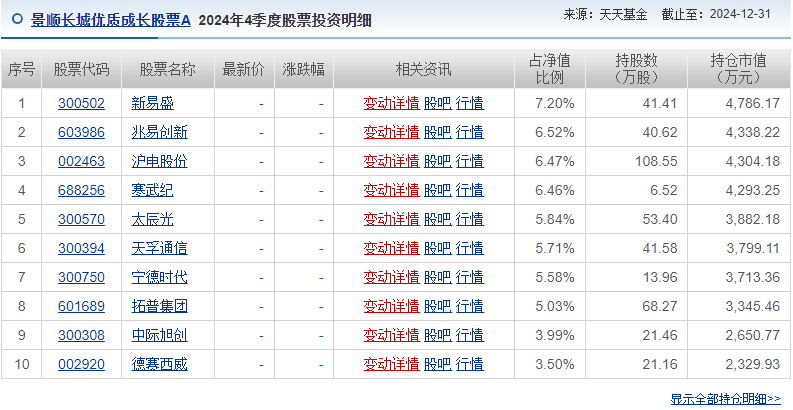Open stock code 300570
Viewport: 793px width, 410px height.
pyautogui.click(x=81, y=219)
